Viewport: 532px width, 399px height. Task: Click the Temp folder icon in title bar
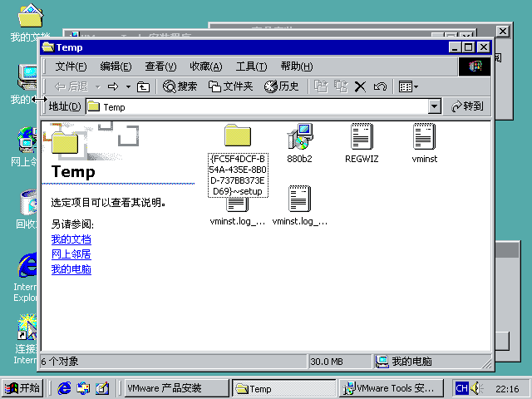[48, 47]
